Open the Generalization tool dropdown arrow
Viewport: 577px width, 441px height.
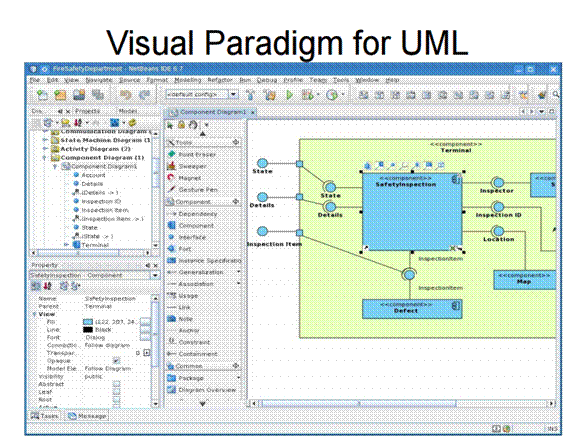(x=239, y=272)
